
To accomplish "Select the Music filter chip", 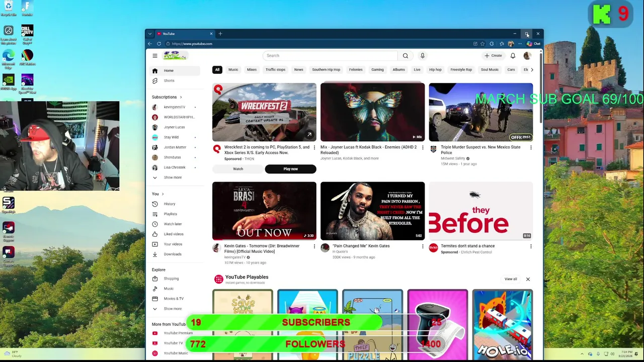I will point(233,70).
